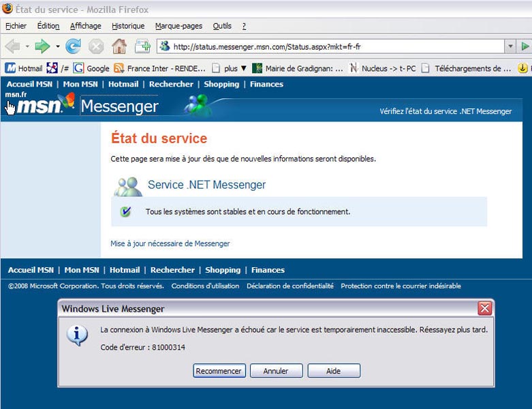Click 'Vérifiez l'état du service .NET Messenger' text
This screenshot has height=409, width=532.
click(x=445, y=111)
